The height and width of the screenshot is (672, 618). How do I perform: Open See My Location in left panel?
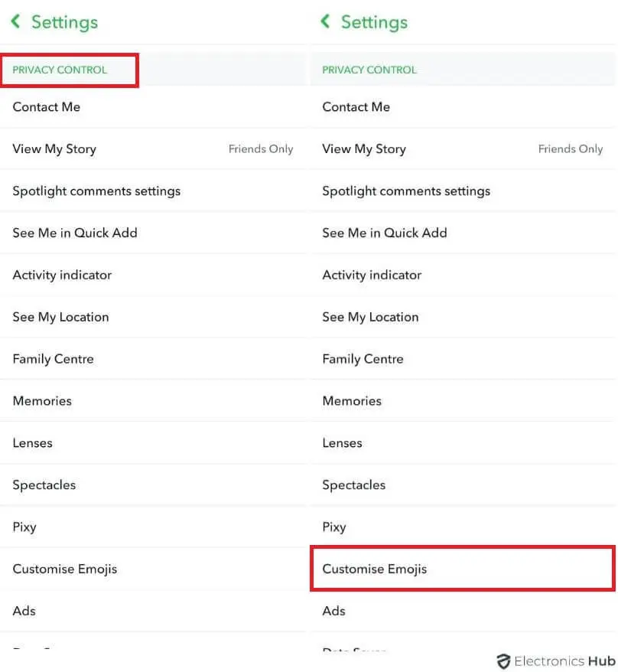[153, 317]
